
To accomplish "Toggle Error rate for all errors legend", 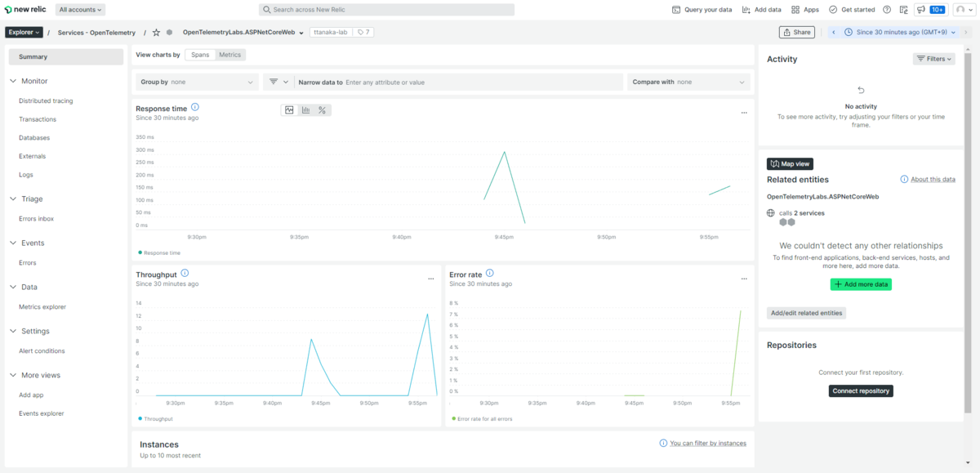I will (481, 418).
